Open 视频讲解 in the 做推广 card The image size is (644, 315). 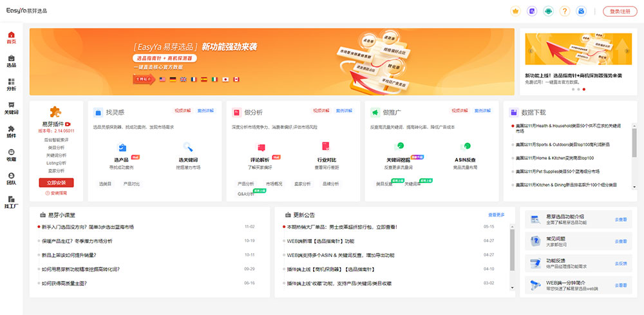460,111
